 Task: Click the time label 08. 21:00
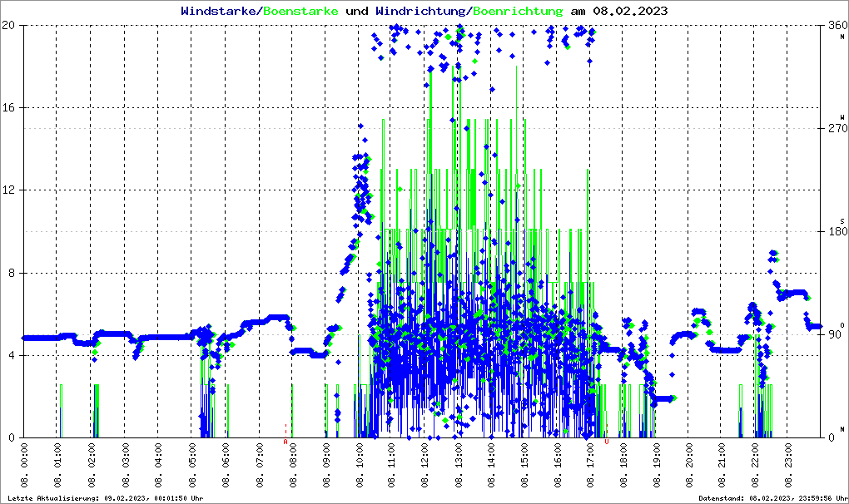(721, 466)
